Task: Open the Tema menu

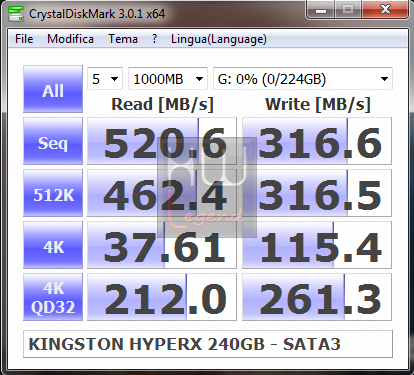Action: point(123,39)
